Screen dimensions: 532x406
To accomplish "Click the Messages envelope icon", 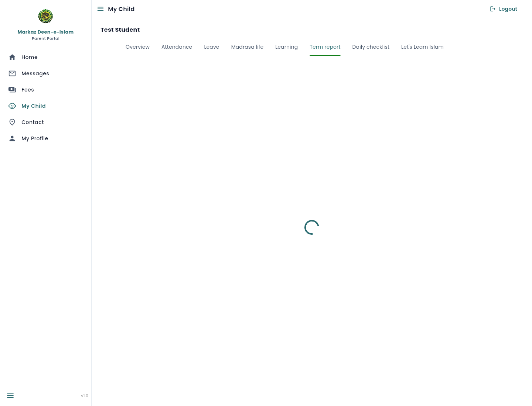I will [12, 73].
